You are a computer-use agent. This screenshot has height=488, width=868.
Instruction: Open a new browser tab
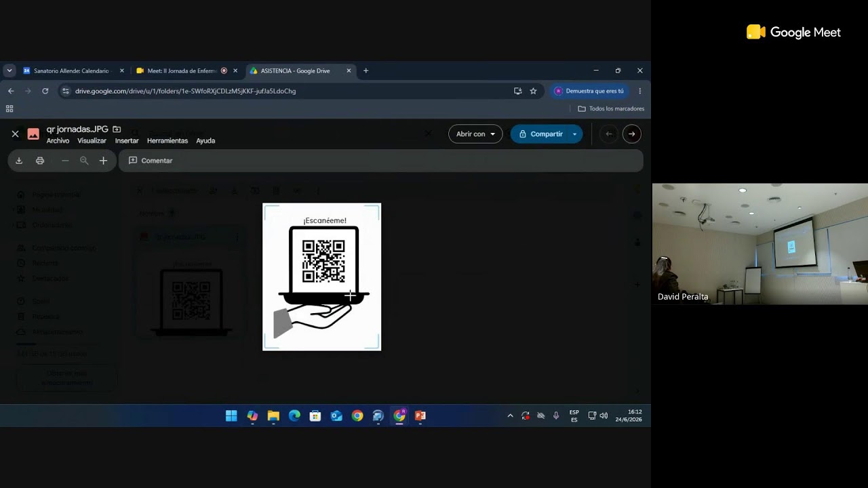point(366,70)
